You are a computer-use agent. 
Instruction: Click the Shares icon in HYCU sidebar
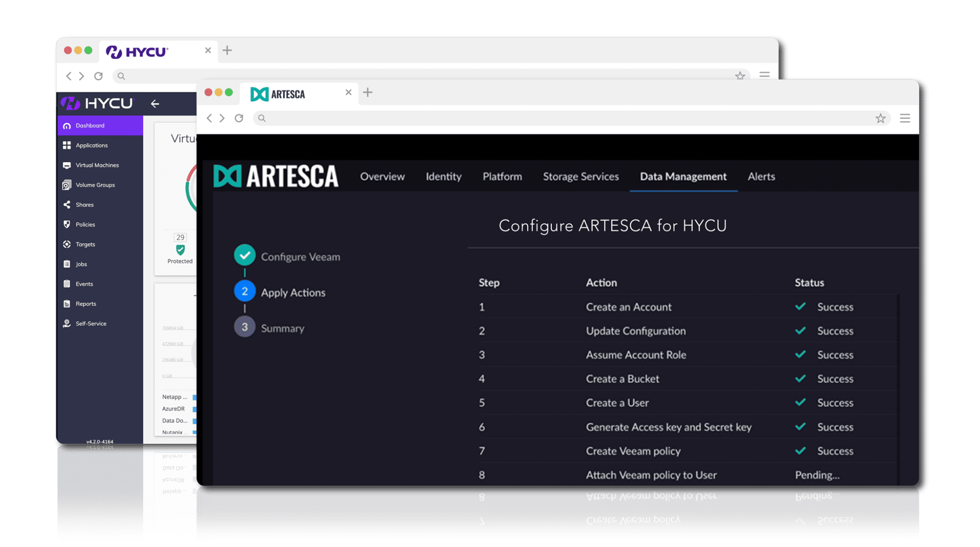click(67, 204)
